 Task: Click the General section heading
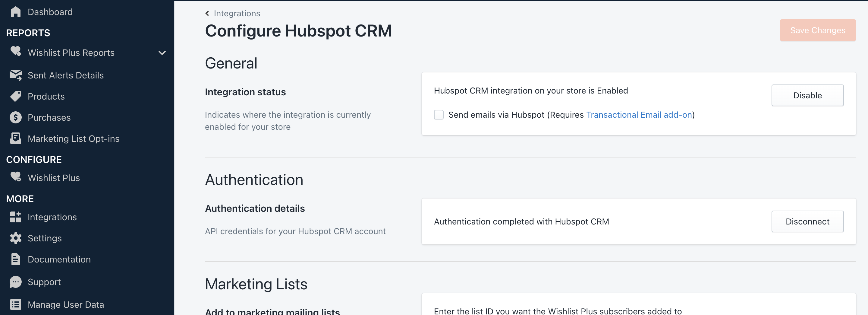(231, 63)
